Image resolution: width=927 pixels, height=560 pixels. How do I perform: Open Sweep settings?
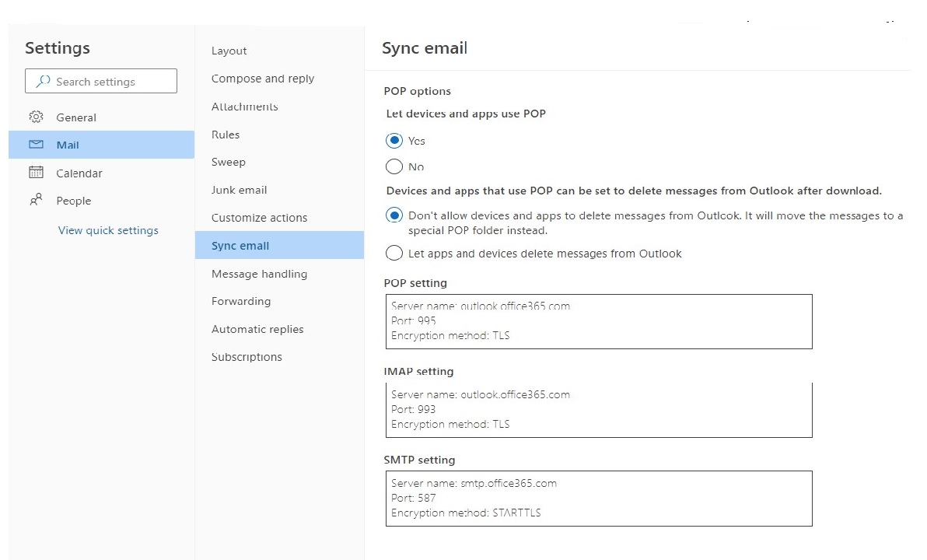[x=229, y=162]
